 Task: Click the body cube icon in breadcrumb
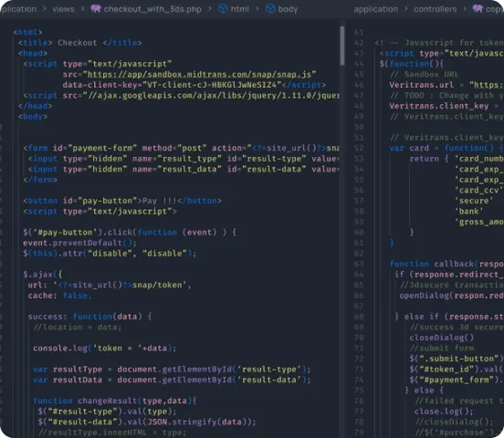tap(270, 9)
